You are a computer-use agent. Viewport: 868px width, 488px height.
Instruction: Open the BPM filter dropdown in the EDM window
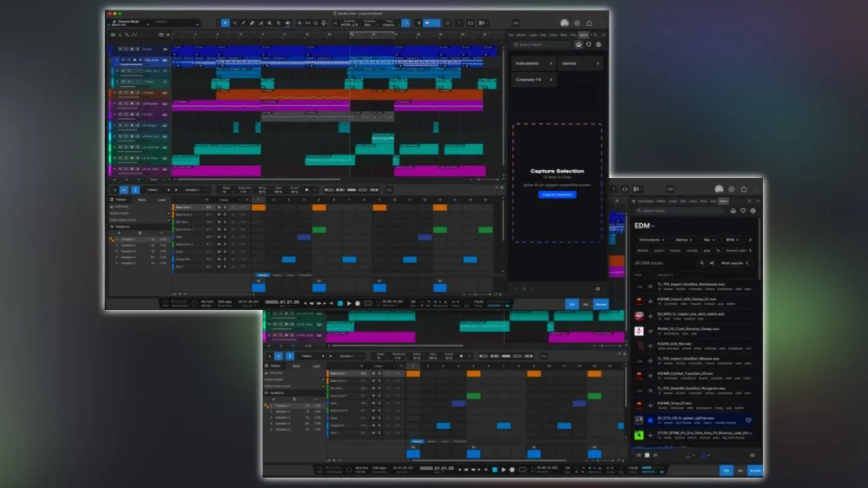pos(733,240)
